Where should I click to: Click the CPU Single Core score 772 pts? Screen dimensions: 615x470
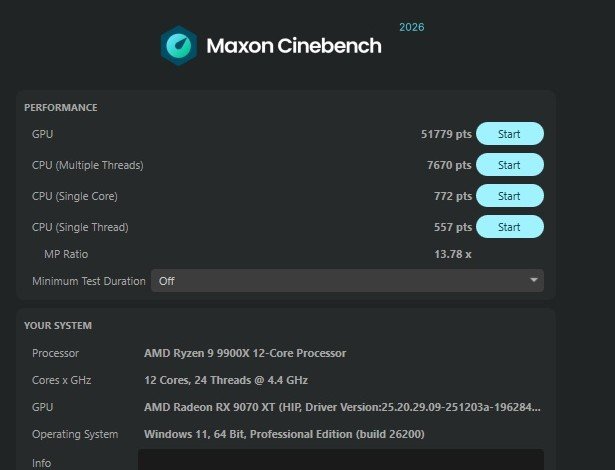(x=453, y=196)
